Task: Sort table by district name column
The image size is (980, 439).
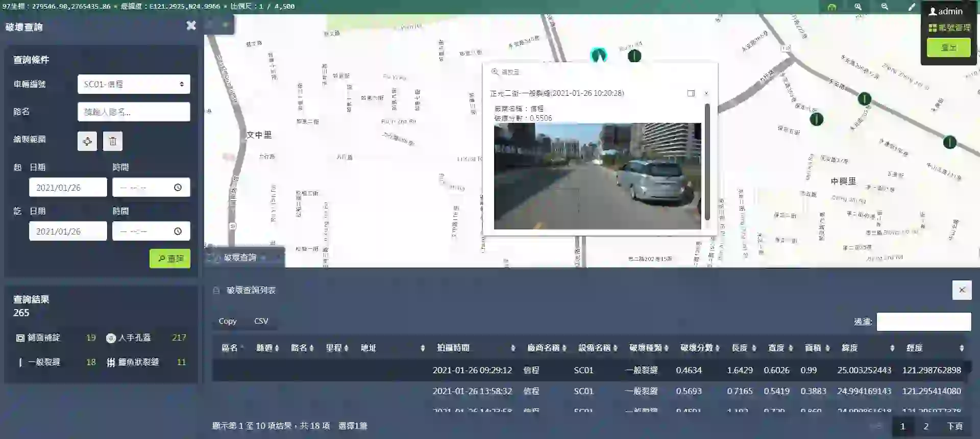Action: pyautogui.click(x=232, y=348)
